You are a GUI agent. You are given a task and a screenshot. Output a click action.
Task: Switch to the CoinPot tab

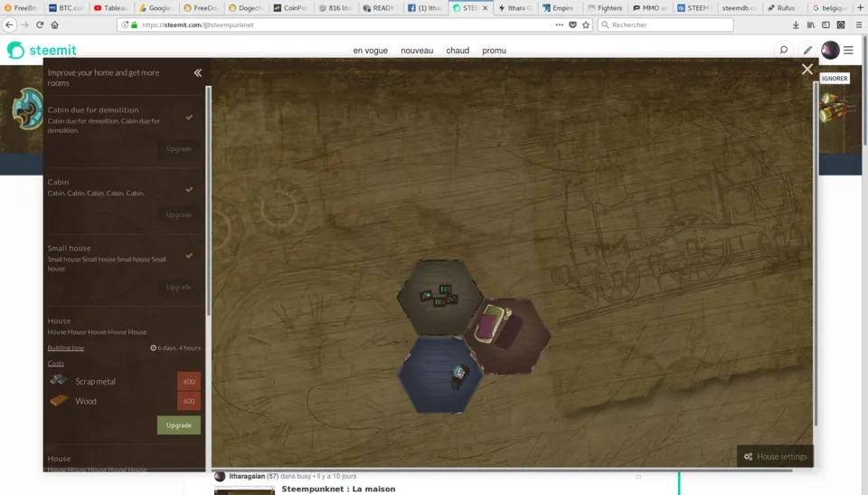pos(291,8)
